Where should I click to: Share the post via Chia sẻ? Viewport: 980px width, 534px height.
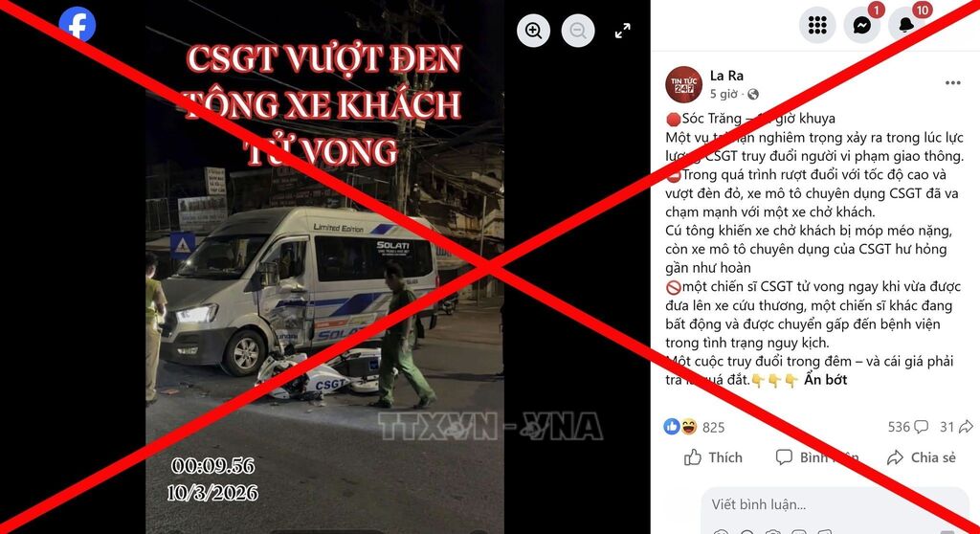coord(922,457)
